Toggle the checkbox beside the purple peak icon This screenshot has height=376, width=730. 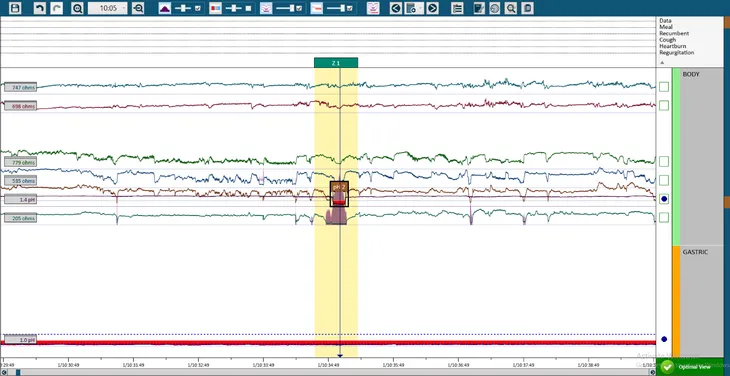198,8
